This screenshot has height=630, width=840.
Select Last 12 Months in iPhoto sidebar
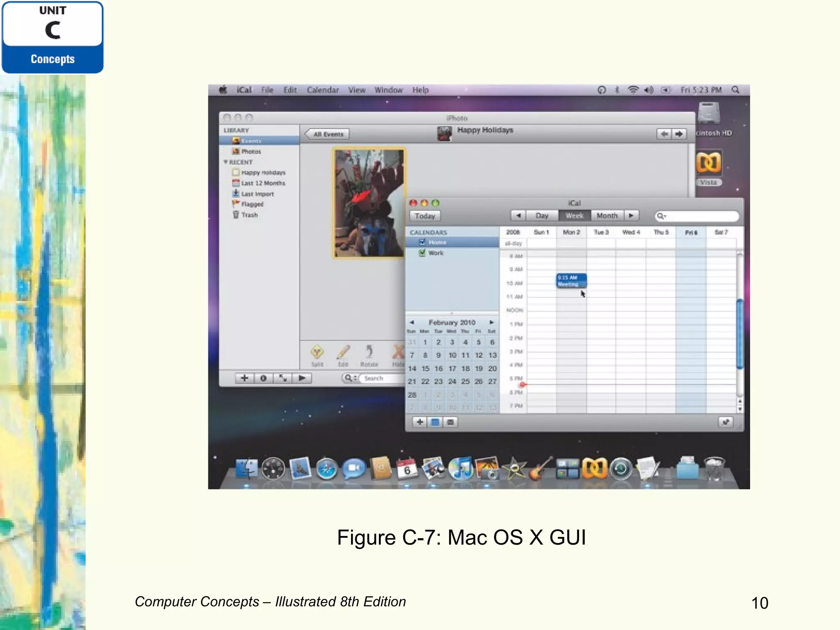click(x=259, y=183)
